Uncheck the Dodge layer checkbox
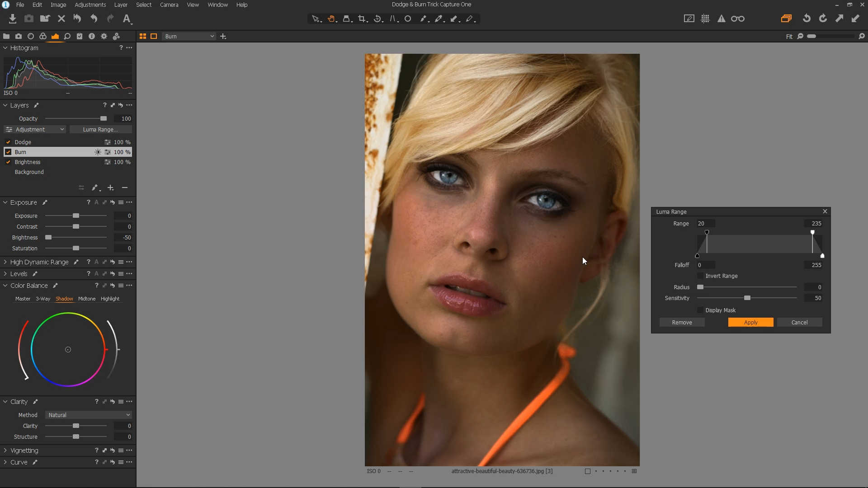The height and width of the screenshot is (488, 868). point(8,142)
